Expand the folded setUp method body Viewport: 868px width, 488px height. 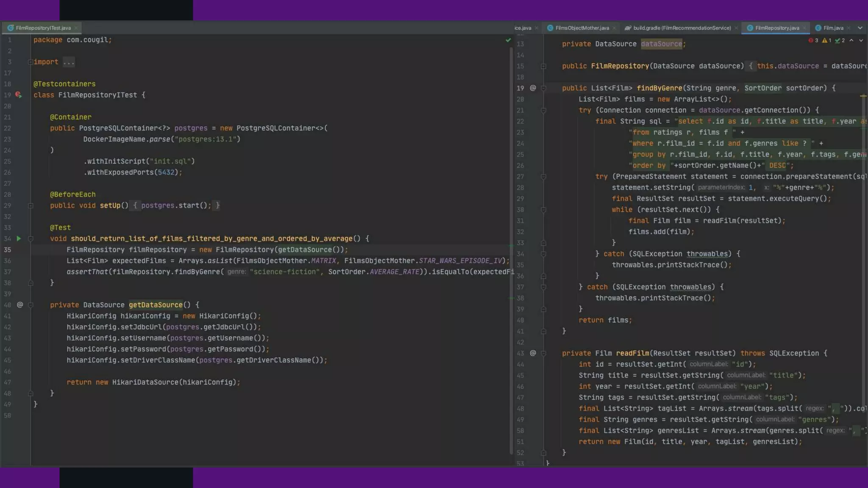(x=31, y=205)
